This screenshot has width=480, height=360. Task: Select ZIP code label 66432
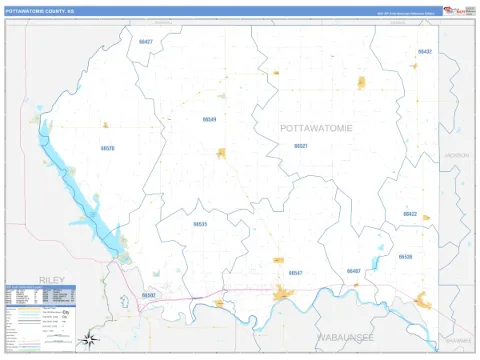pyautogui.click(x=425, y=52)
